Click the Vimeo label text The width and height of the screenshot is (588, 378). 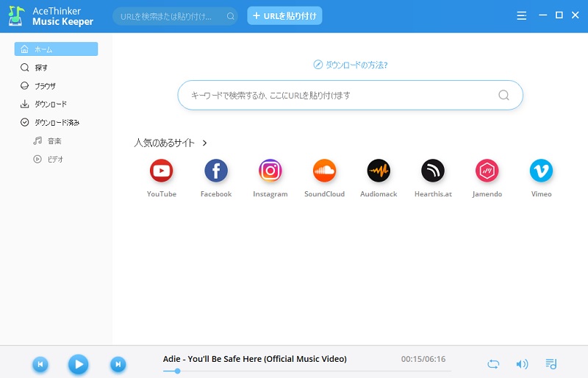541,194
